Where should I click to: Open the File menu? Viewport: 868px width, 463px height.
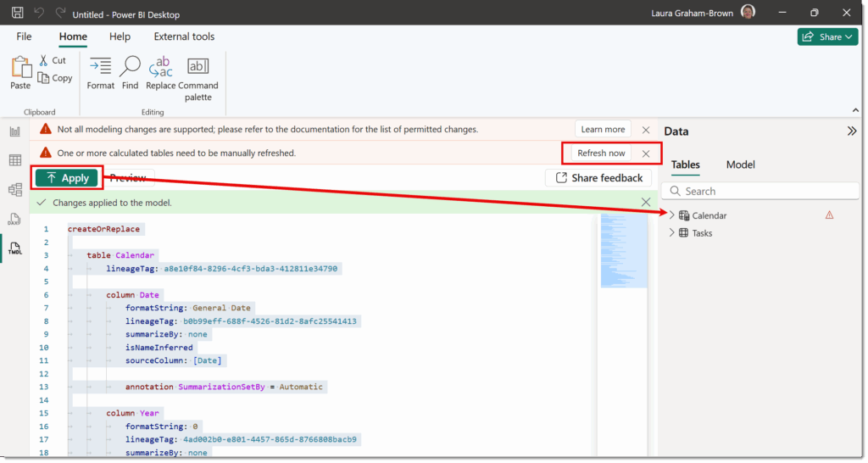[x=24, y=36]
